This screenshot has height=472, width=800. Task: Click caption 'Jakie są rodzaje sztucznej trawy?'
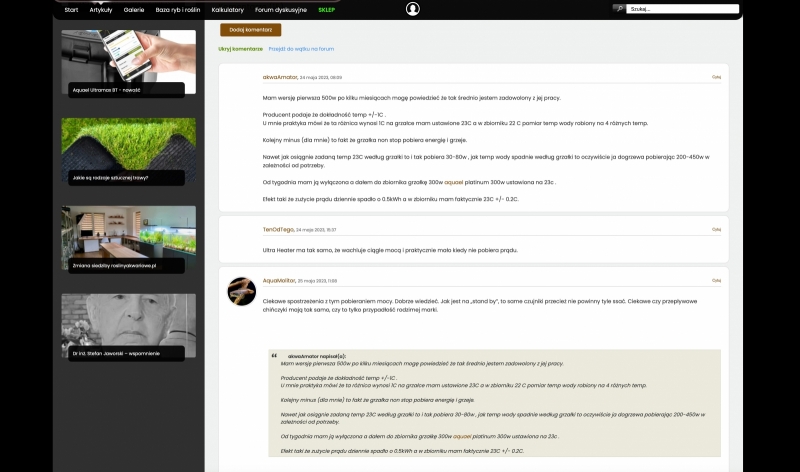click(x=110, y=178)
